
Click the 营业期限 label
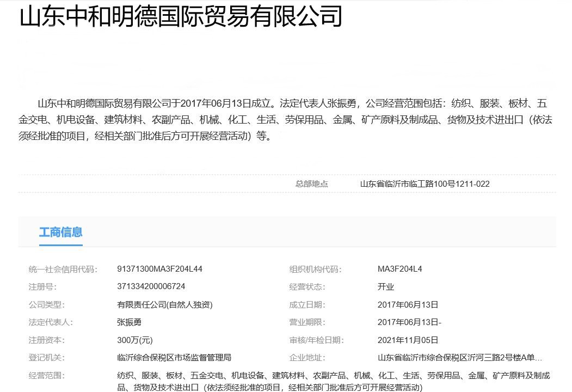click(307, 322)
